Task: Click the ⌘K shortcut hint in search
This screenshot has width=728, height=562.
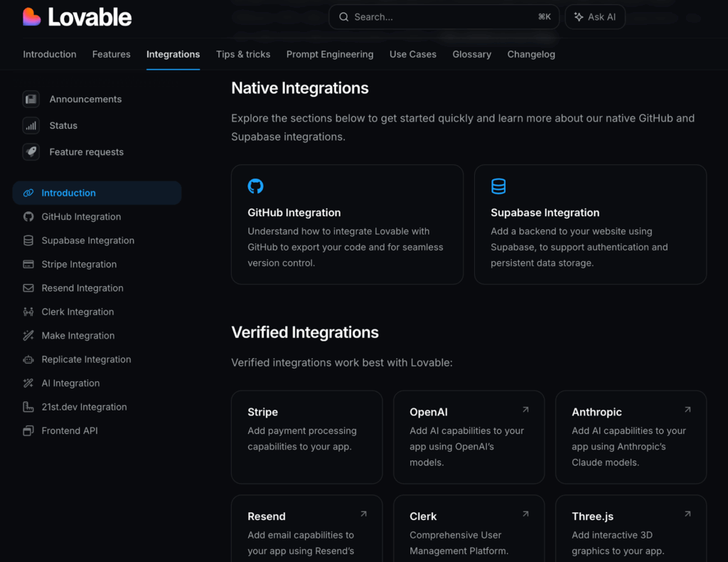Action: (x=544, y=17)
